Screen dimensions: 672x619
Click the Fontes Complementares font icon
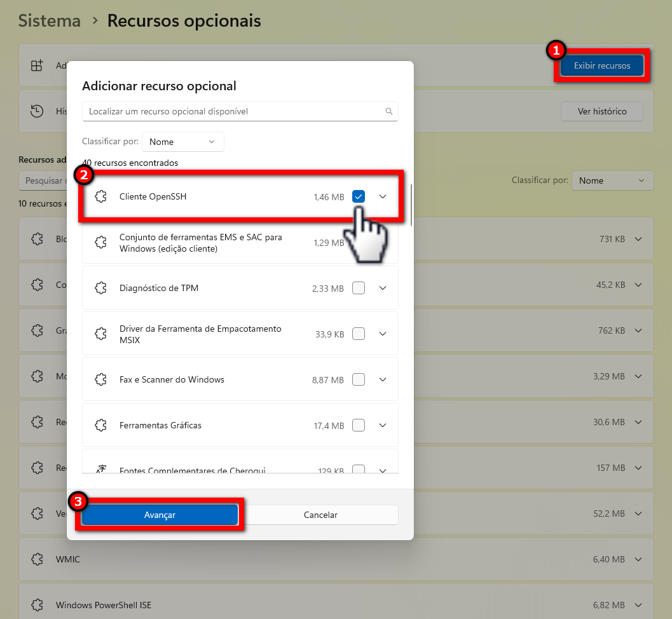[100, 469]
